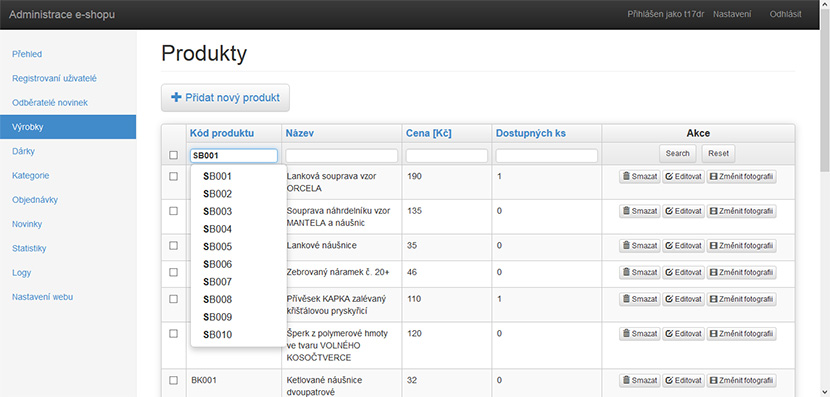Tick the checkbox for BK001 row
The width and height of the screenshot is (830, 397).
(x=173, y=380)
